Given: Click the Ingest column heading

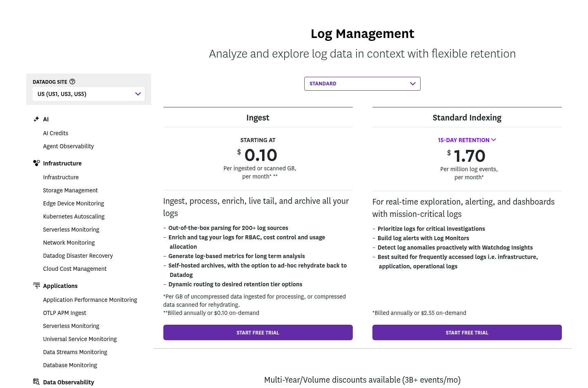Looking at the screenshot, I should pyautogui.click(x=258, y=118).
